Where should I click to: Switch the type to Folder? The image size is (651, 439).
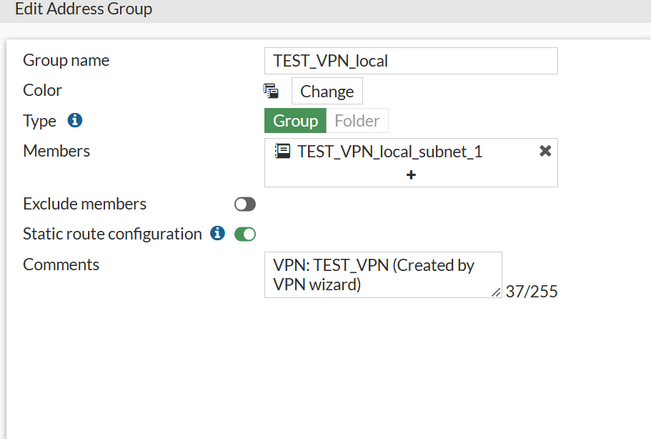(x=357, y=121)
